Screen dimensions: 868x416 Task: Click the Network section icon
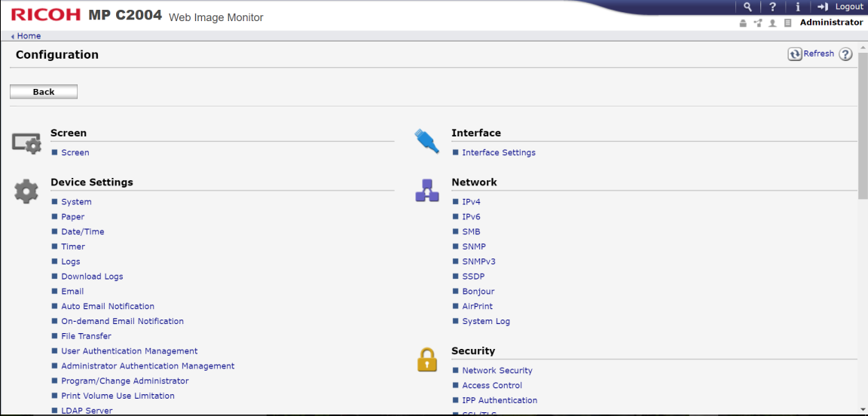(x=426, y=191)
